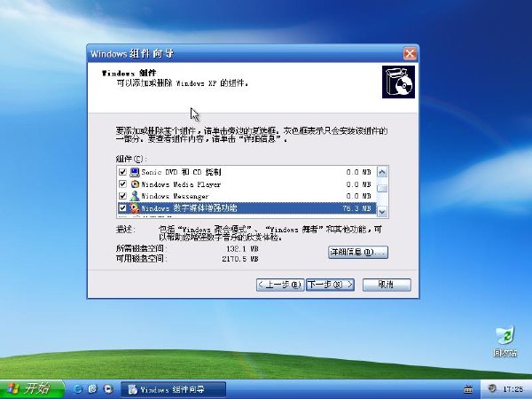Select the Windows Media Player row text
The height and width of the screenshot is (399, 532).
coord(181,184)
